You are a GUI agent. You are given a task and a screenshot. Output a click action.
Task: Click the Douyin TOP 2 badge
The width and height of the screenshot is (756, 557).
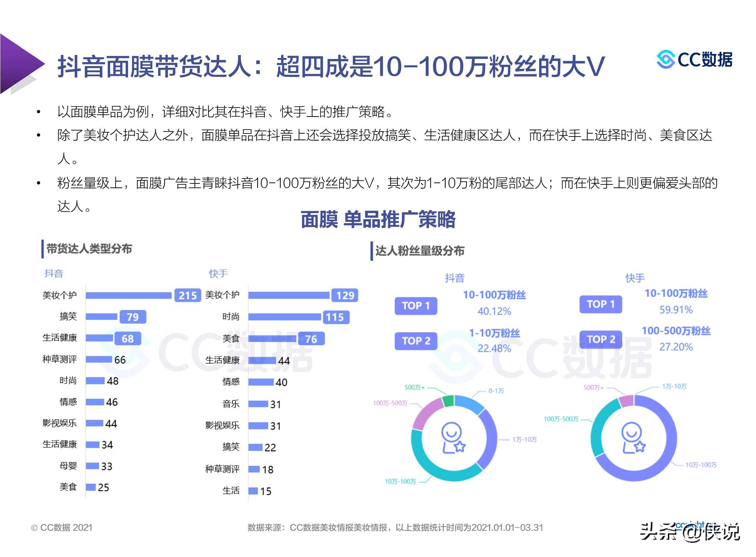416,341
